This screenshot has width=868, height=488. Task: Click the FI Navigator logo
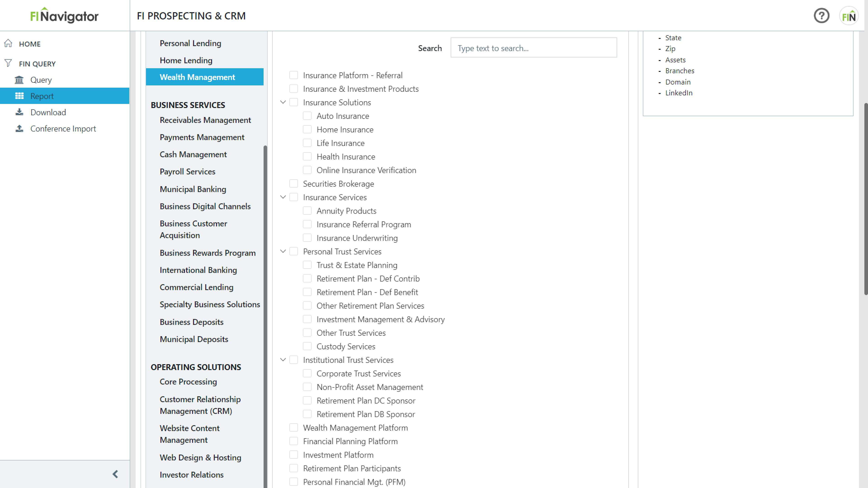tap(64, 16)
